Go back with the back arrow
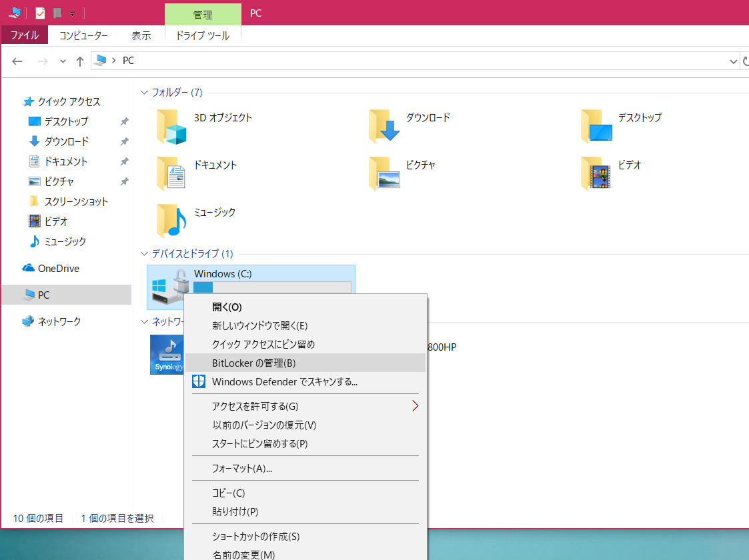Screen dimensions: 749x560 tap(17, 61)
